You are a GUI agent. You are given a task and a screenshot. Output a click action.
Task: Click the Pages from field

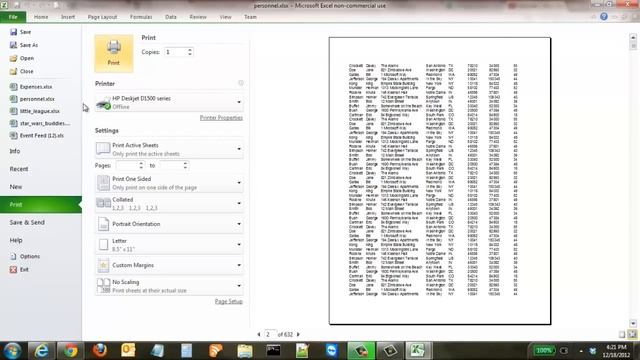pyautogui.click(x=127, y=165)
